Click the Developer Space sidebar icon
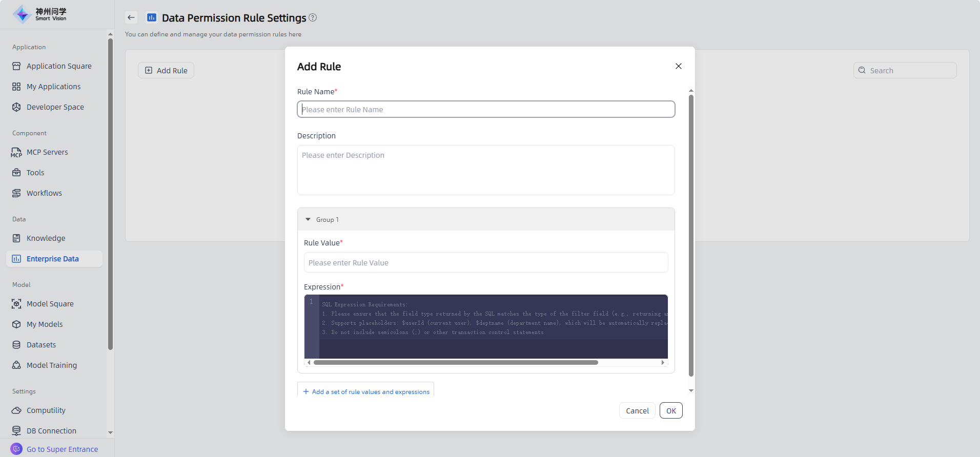Screen dimensions: 980x457 pyautogui.click(x=16, y=107)
